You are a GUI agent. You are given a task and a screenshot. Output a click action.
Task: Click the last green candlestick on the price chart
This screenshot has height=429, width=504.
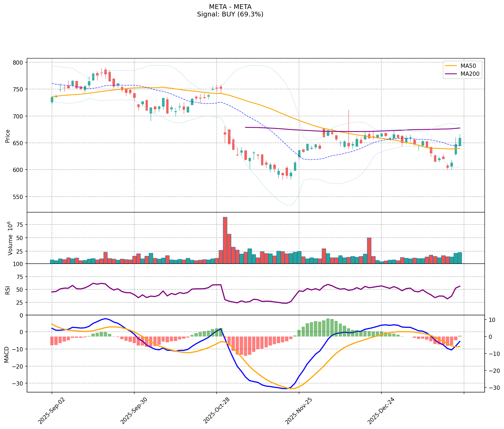pyautogui.click(x=460, y=142)
